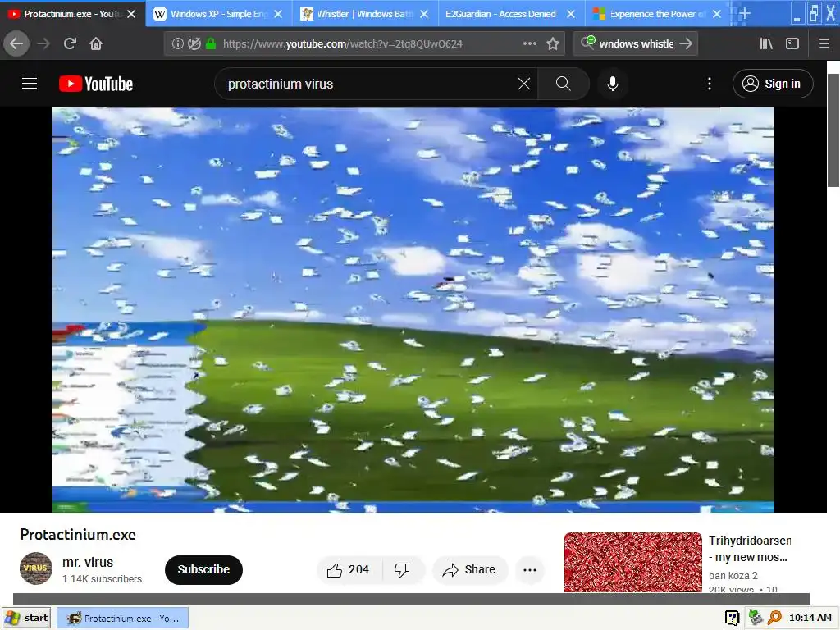Image resolution: width=840 pixels, height=630 pixels.
Task: Open the browser home page
Action: point(96,43)
